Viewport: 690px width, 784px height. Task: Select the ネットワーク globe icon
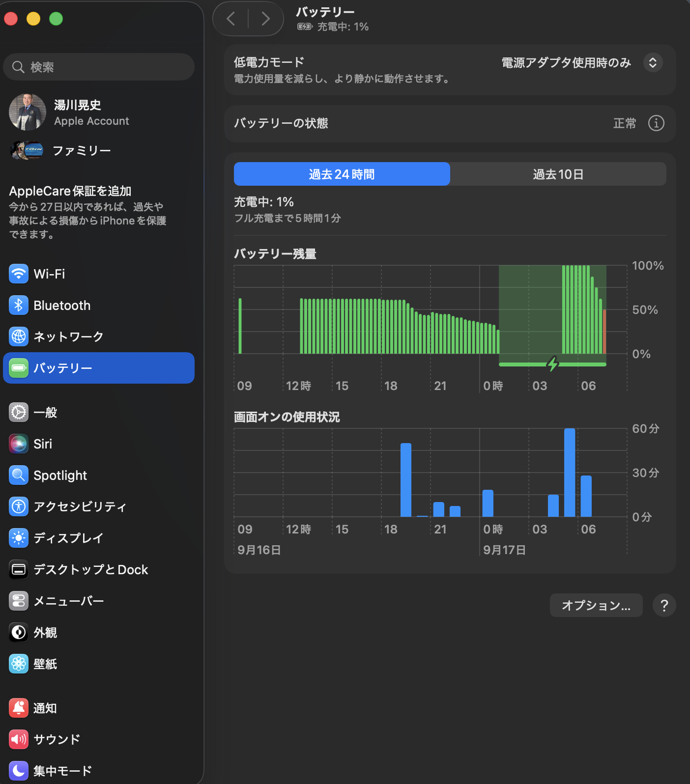tap(19, 336)
